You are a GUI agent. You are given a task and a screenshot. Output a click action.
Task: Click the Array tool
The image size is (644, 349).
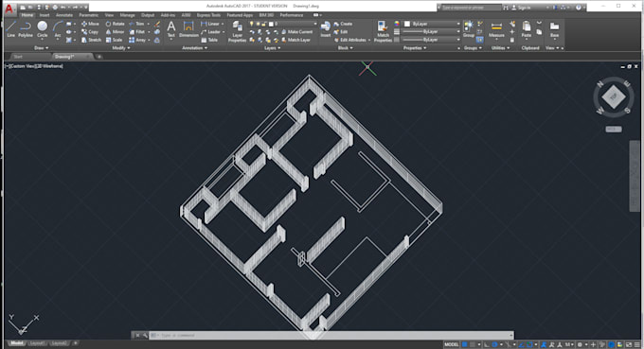[137, 40]
